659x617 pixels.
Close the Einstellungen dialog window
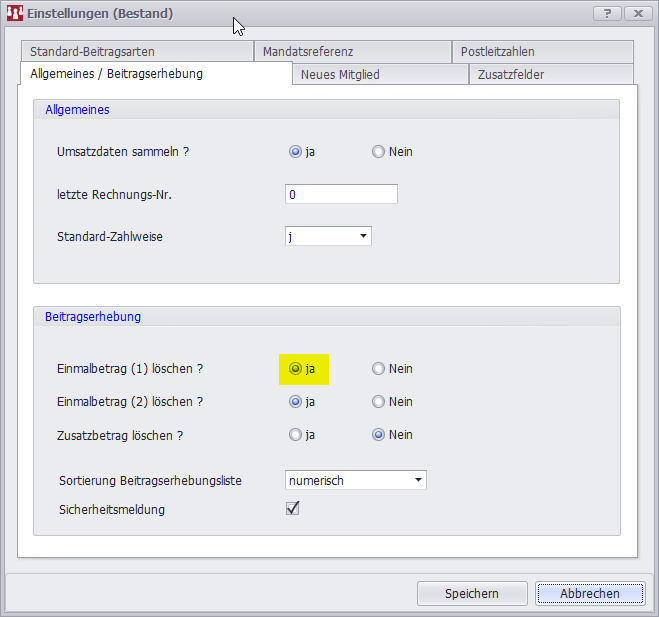coord(635,13)
